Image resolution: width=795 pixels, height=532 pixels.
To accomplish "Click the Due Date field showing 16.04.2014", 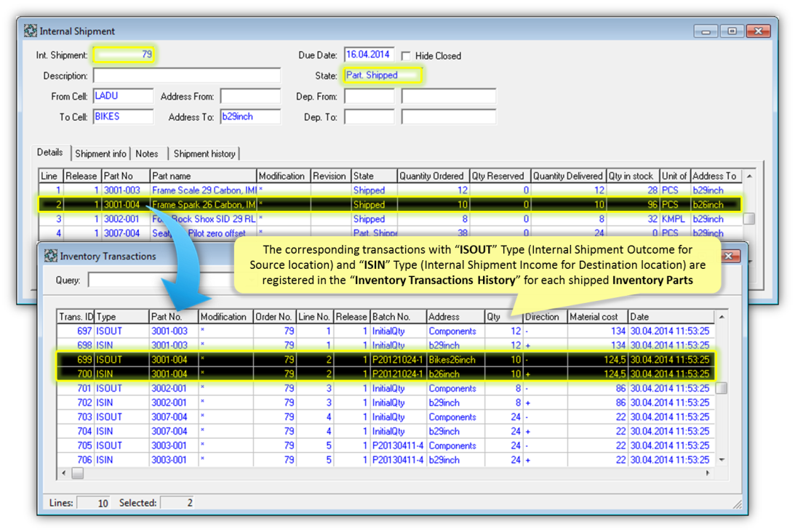I will click(x=371, y=55).
